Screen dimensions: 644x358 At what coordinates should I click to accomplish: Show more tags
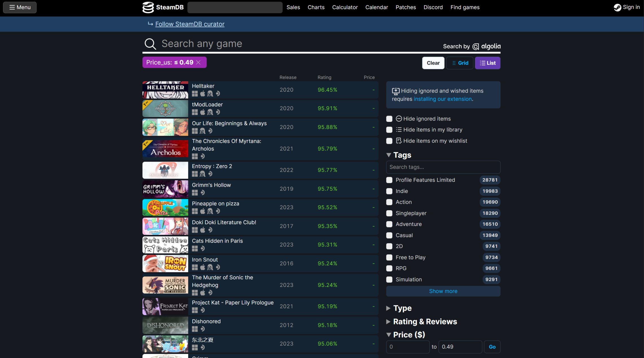click(x=443, y=291)
